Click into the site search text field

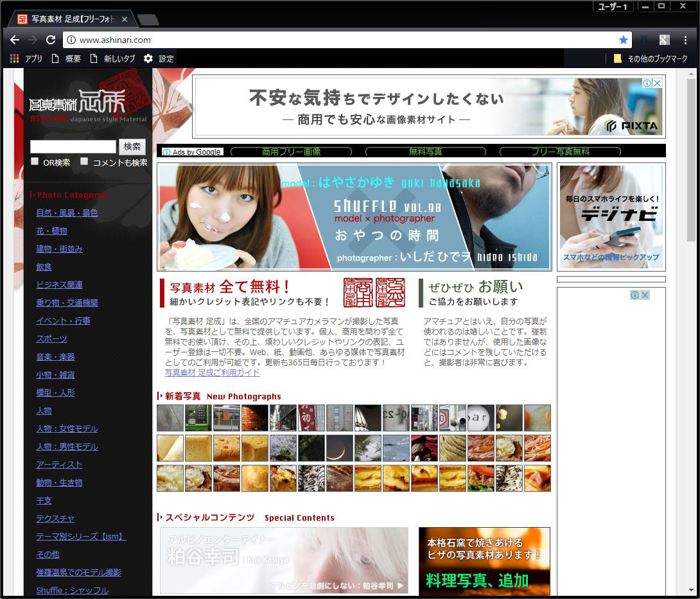[x=73, y=147]
